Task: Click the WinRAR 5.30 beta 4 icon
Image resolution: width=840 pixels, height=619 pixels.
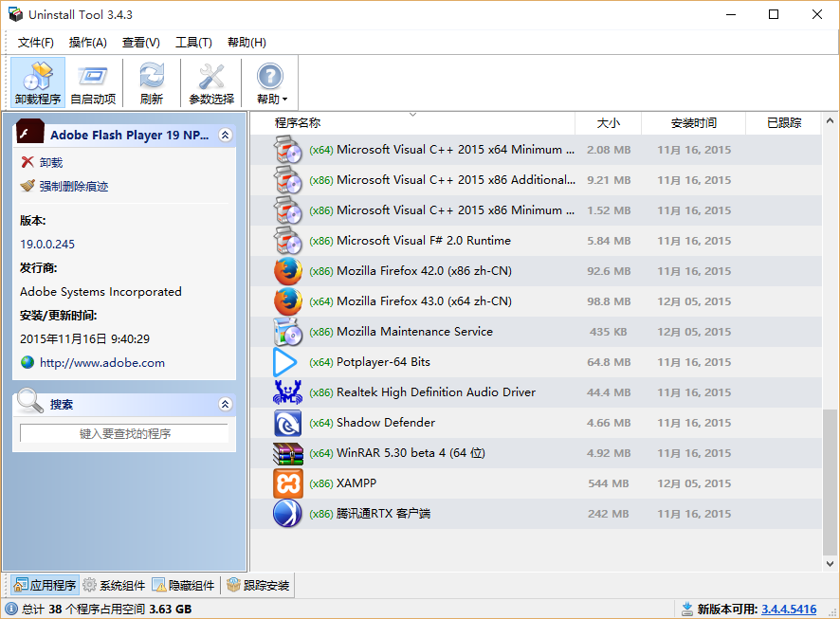Action: click(287, 453)
